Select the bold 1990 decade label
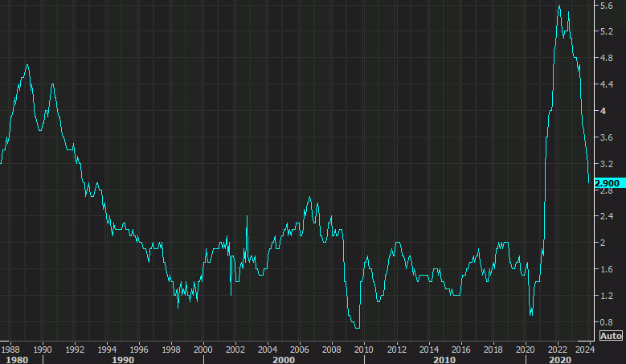Viewport: 626px width, 364px height. pos(123,360)
